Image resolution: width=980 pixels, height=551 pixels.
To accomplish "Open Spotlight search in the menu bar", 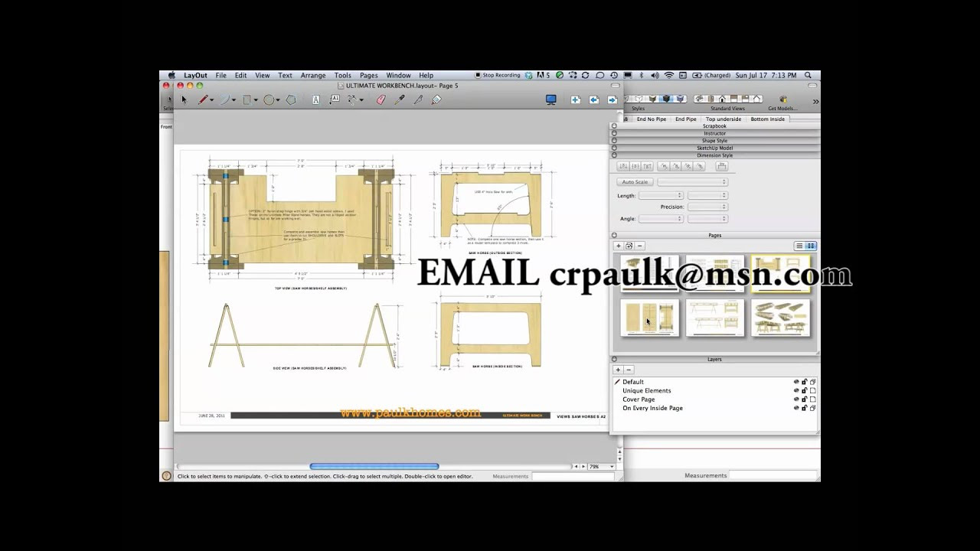I will [x=808, y=75].
